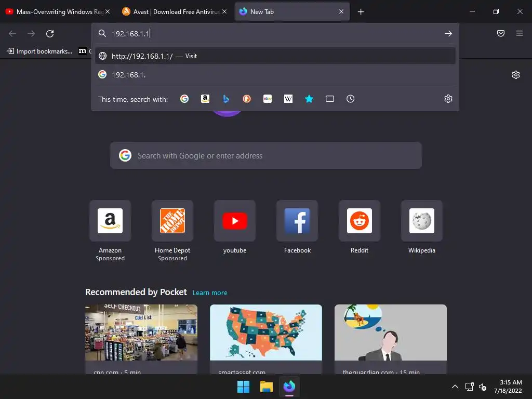532x399 pixels.
Task: Search this time with Bing icon
Action: click(226, 99)
